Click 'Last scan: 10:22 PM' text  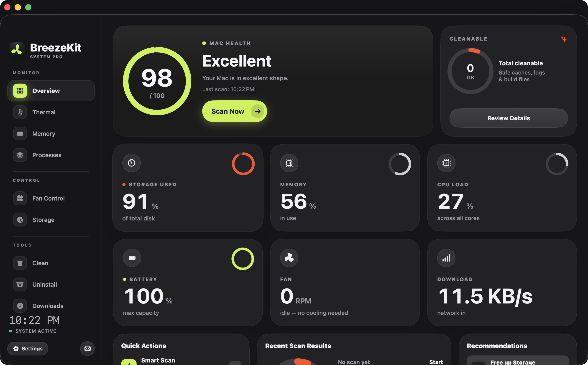pos(228,89)
